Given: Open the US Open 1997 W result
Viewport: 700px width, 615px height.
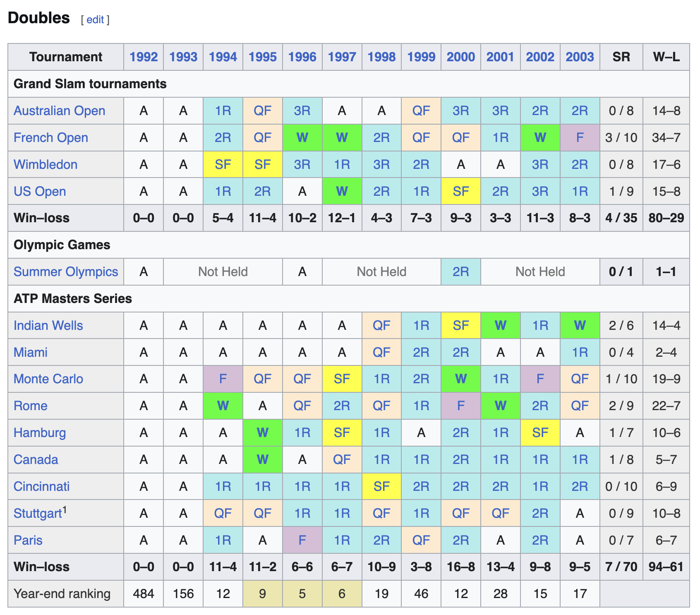Looking at the screenshot, I should point(342,192).
